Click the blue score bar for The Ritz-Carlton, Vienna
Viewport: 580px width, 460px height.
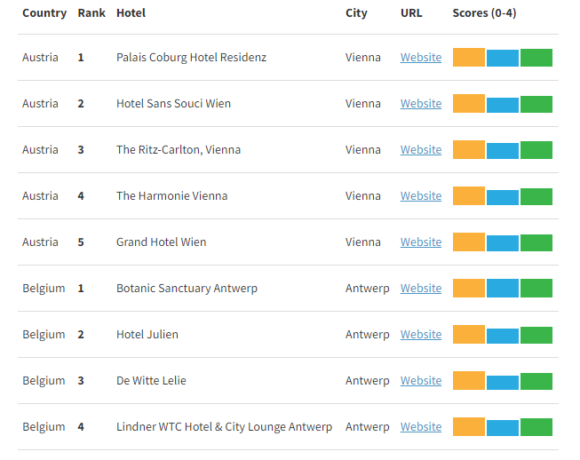(x=502, y=151)
